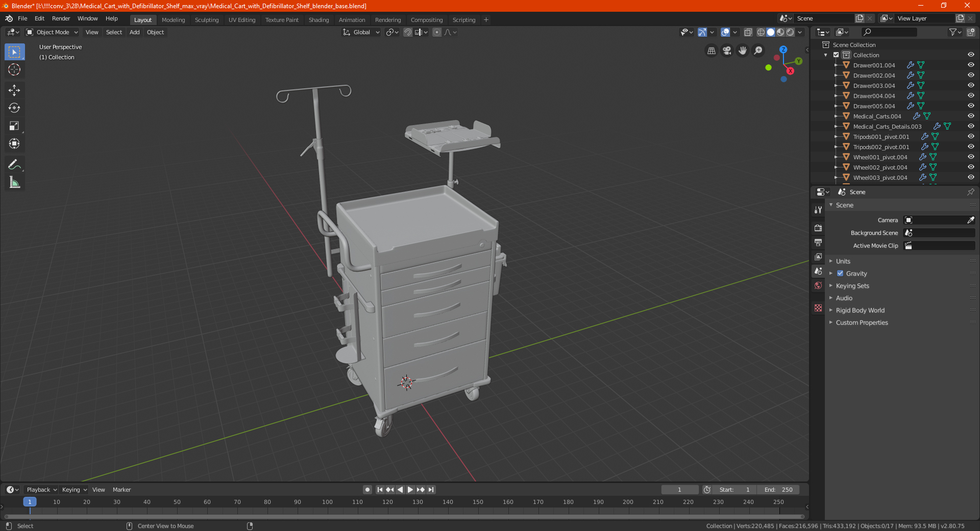Open Active Tool settings tab icon

click(x=818, y=210)
